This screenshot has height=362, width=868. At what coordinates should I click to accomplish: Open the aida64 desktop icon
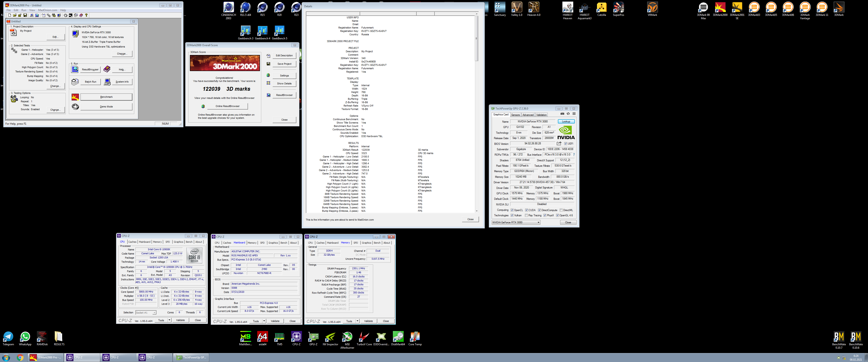(262, 338)
